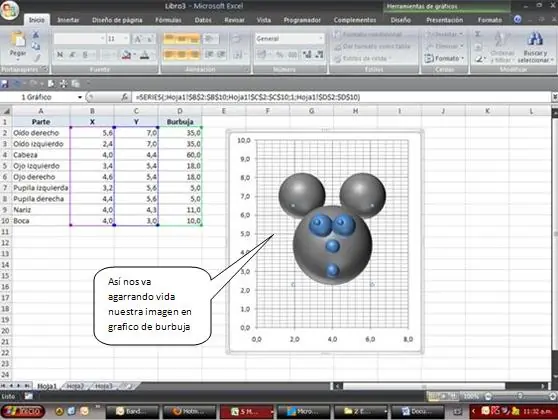Open Buscar y seleccionar binoculars icon

coord(535,39)
